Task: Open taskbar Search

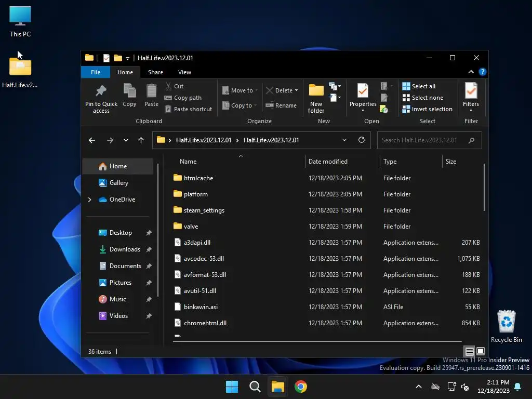Action: (255, 387)
